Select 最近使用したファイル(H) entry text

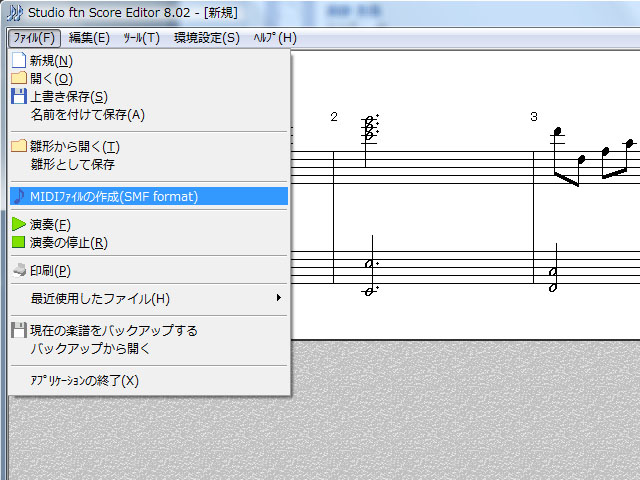coord(100,298)
